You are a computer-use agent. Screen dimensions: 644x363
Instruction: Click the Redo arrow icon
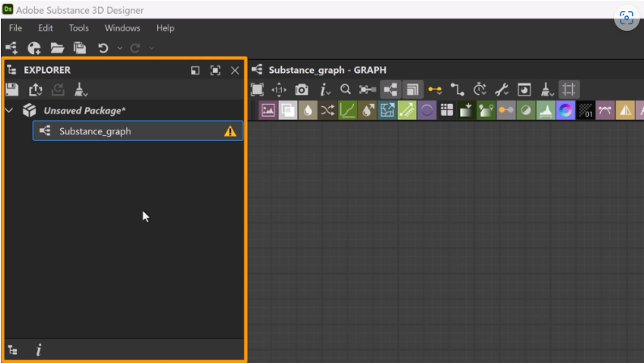click(135, 49)
